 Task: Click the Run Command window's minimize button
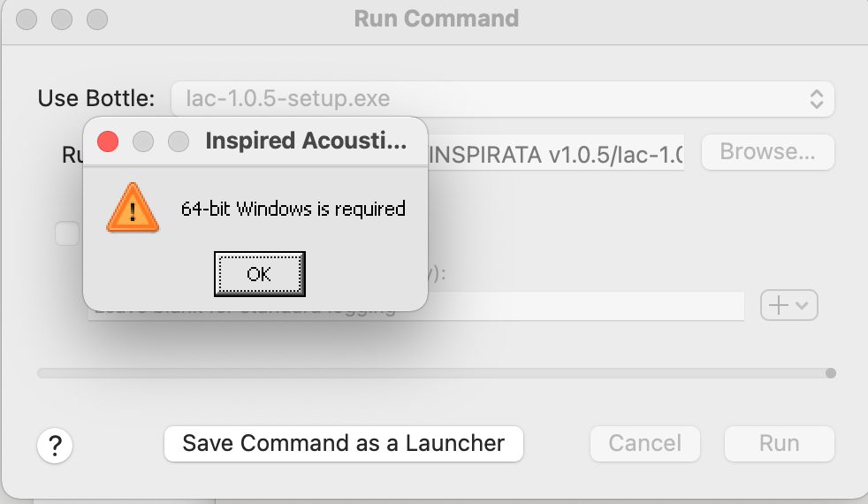click(62, 19)
